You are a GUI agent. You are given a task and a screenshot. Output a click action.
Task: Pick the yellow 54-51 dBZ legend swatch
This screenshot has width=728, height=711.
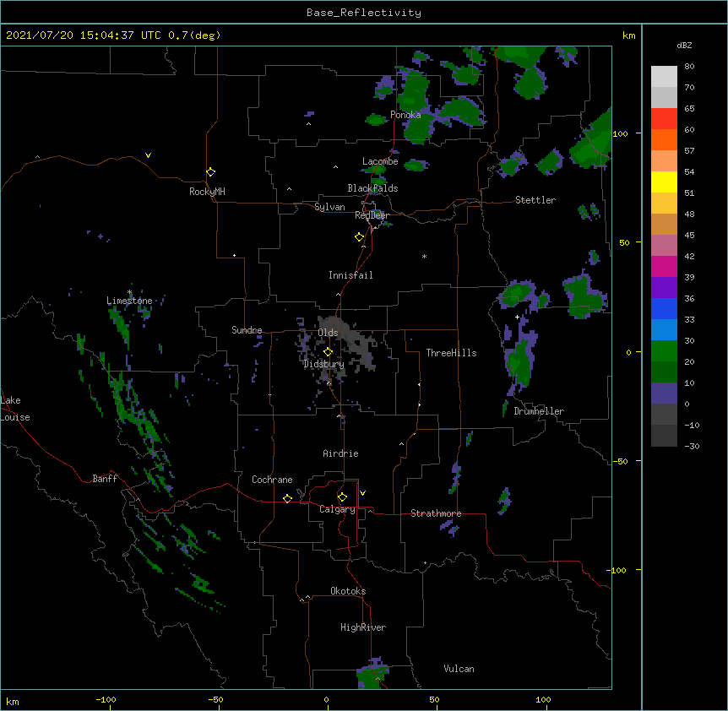pyautogui.click(x=664, y=182)
